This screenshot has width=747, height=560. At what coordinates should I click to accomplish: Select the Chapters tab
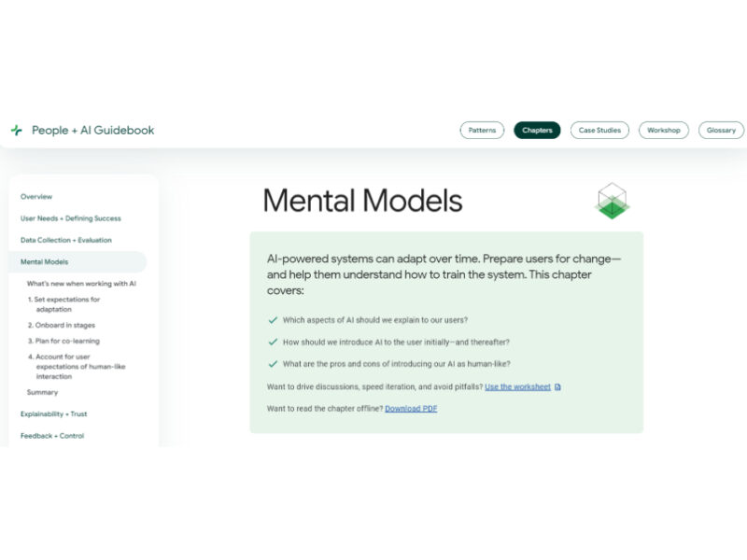537,131
